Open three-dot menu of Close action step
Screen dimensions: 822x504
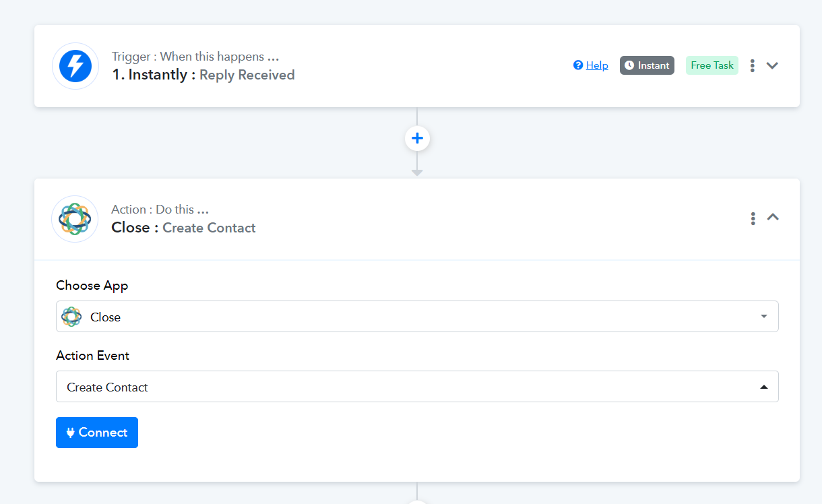point(753,218)
